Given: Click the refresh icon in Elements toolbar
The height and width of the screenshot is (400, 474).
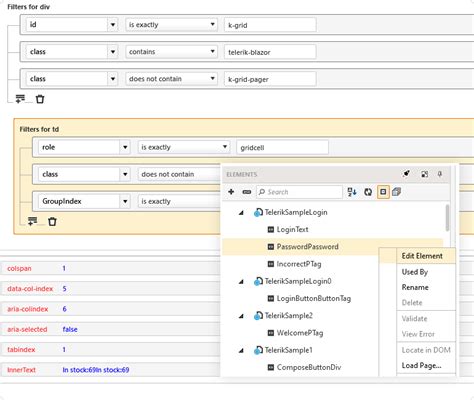Looking at the screenshot, I should click(x=368, y=192).
